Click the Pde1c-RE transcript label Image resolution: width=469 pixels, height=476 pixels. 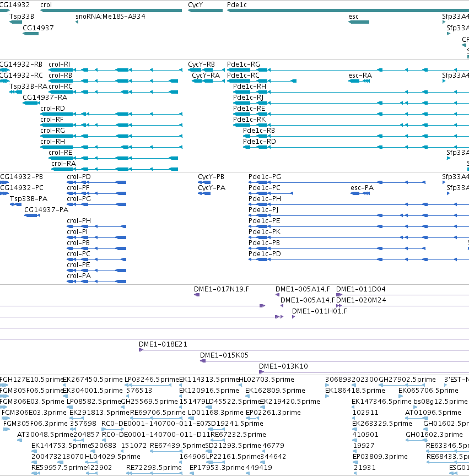pyautogui.click(x=249, y=109)
